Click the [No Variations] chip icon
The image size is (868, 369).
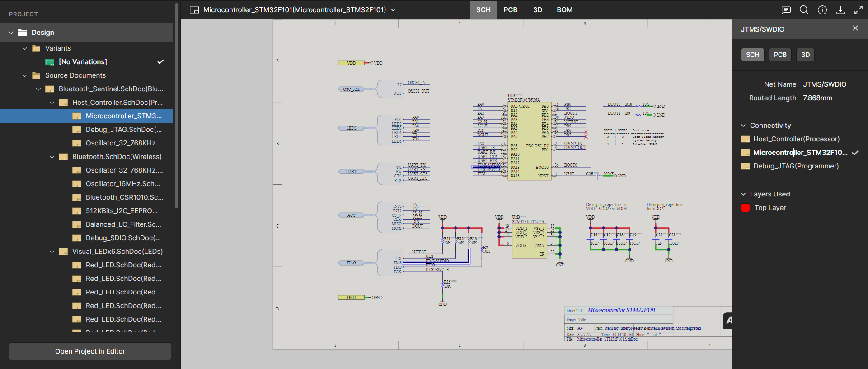pos(50,62)
